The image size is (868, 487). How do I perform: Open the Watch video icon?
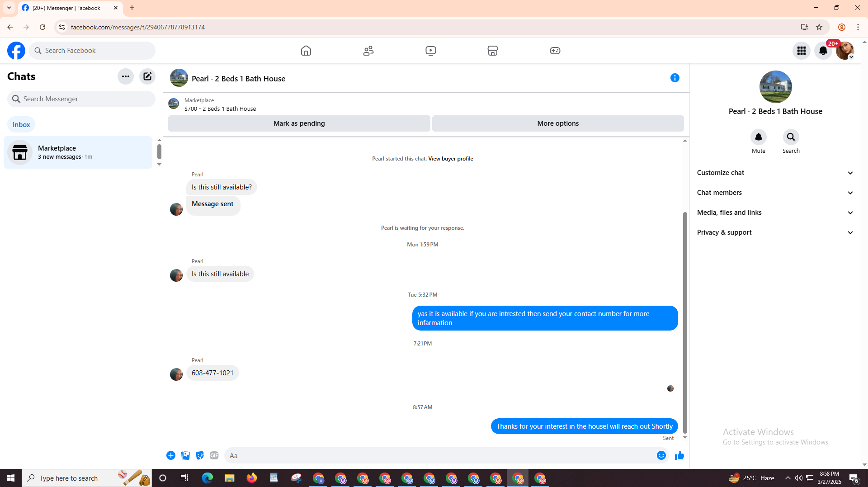pos(431,51)
